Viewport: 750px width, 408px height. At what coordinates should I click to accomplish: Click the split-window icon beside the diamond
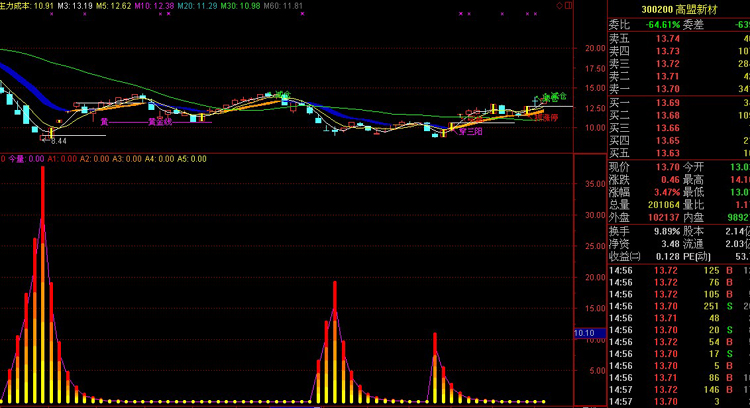click(568, 6)
